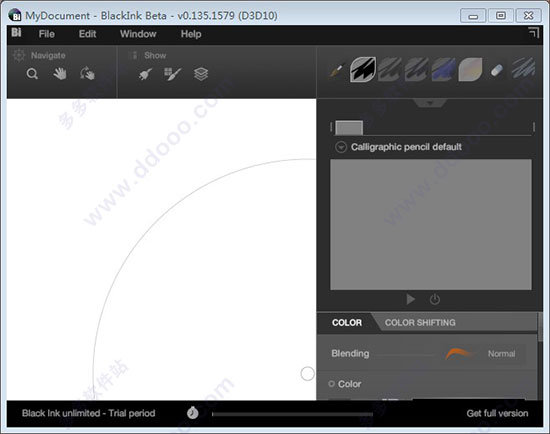Click the Navigate section label
The height and width of the screenshot is (434, 550).
pyautogui.click(x=48, y=55)
